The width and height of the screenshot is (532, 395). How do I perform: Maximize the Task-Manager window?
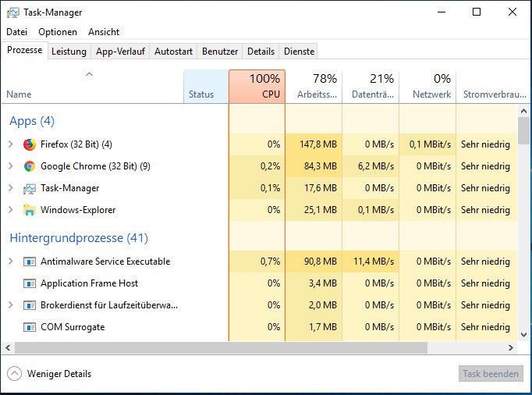point(477,12)
